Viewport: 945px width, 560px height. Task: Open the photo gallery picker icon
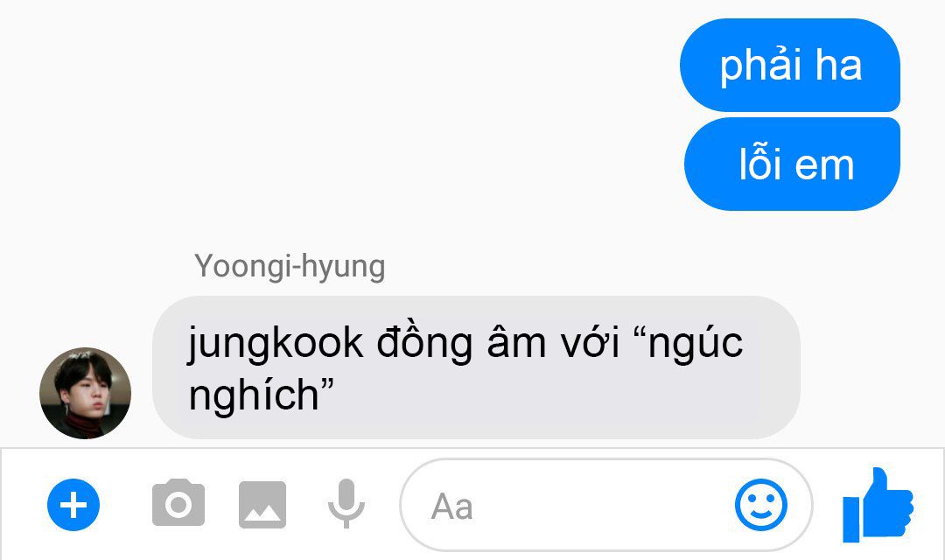tap(262, 505)
